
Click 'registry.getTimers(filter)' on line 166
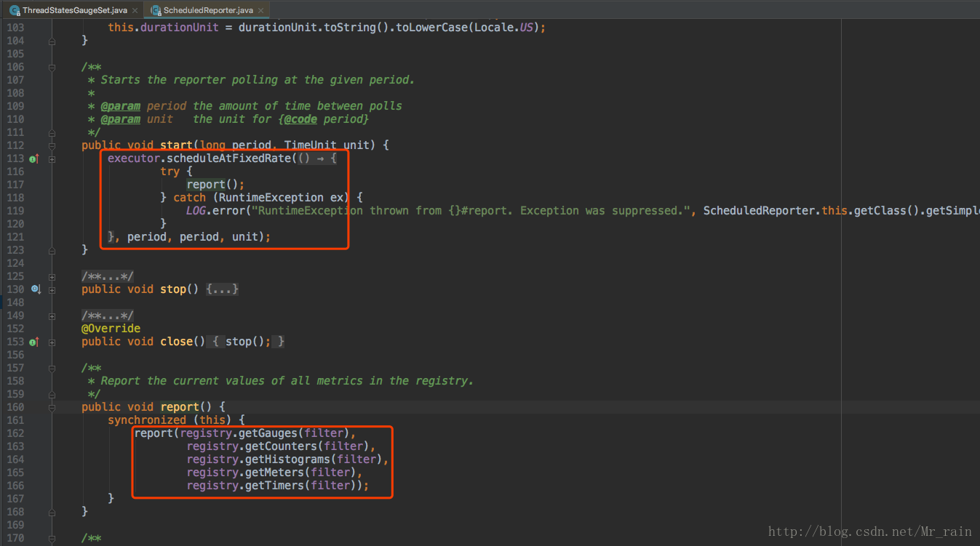(271, 486)
